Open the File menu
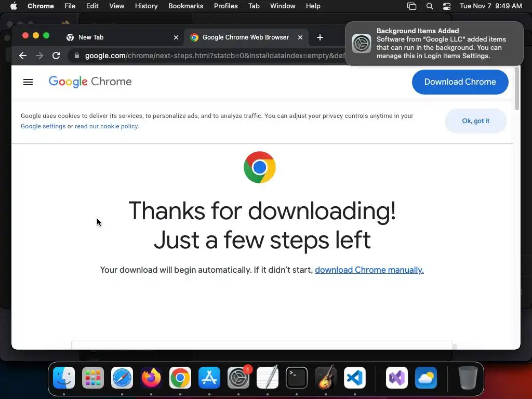532x399 pixels. (70, 6)
